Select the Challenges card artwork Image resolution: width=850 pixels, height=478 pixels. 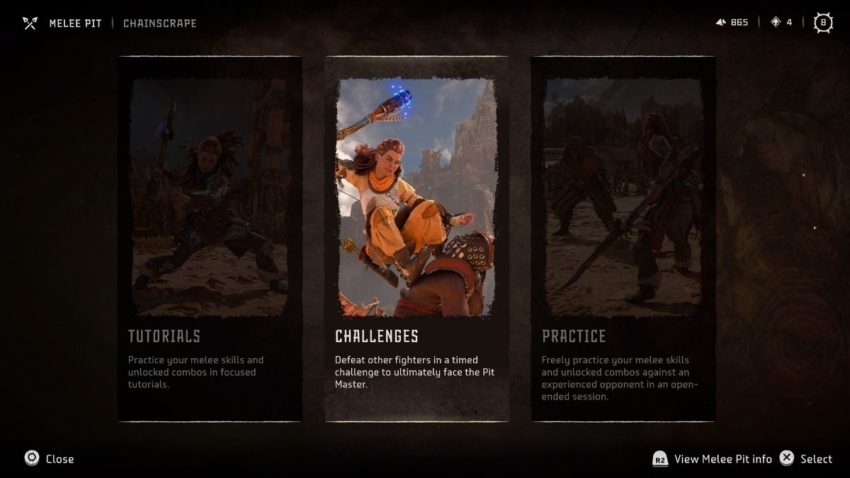(x=416, y=197)
